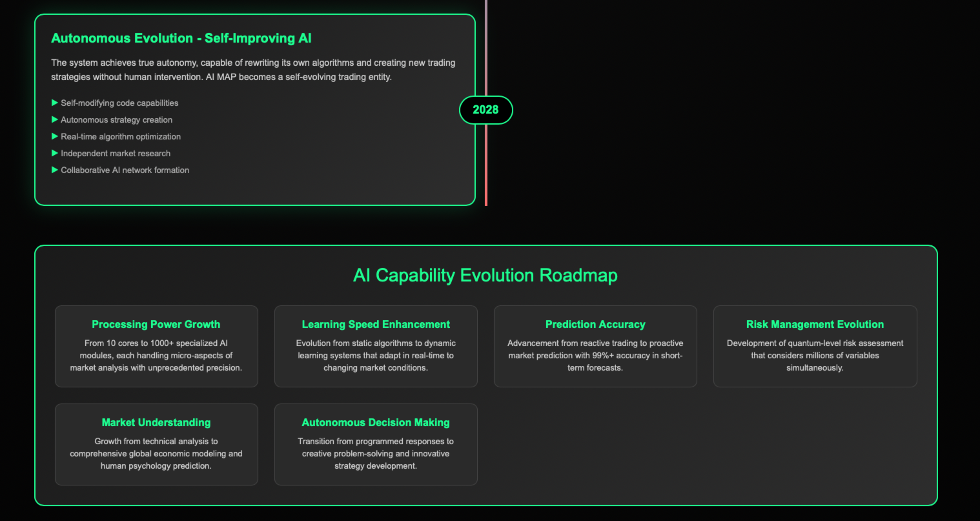Click the 2028 timeline marker
Image resolution: width=980 pixels, height=521 pixels.
(x=485, y=110)
